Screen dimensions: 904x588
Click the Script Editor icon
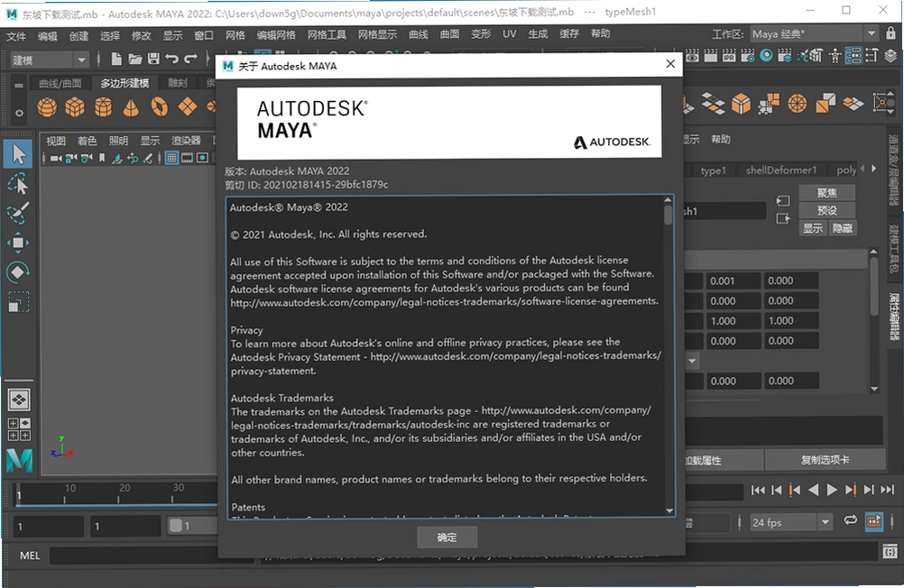[890, 552]
